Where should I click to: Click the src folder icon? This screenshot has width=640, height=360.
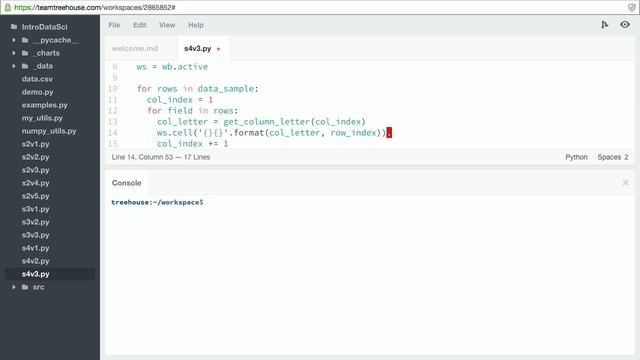[25, 287]
